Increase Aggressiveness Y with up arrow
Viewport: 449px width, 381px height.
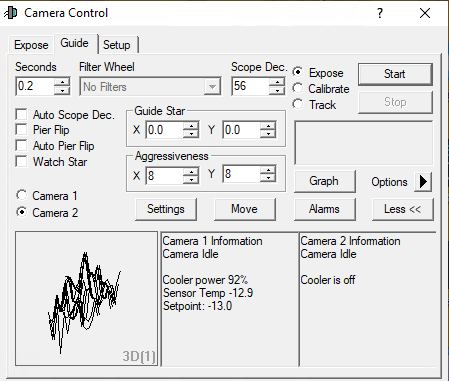(268, 170)
